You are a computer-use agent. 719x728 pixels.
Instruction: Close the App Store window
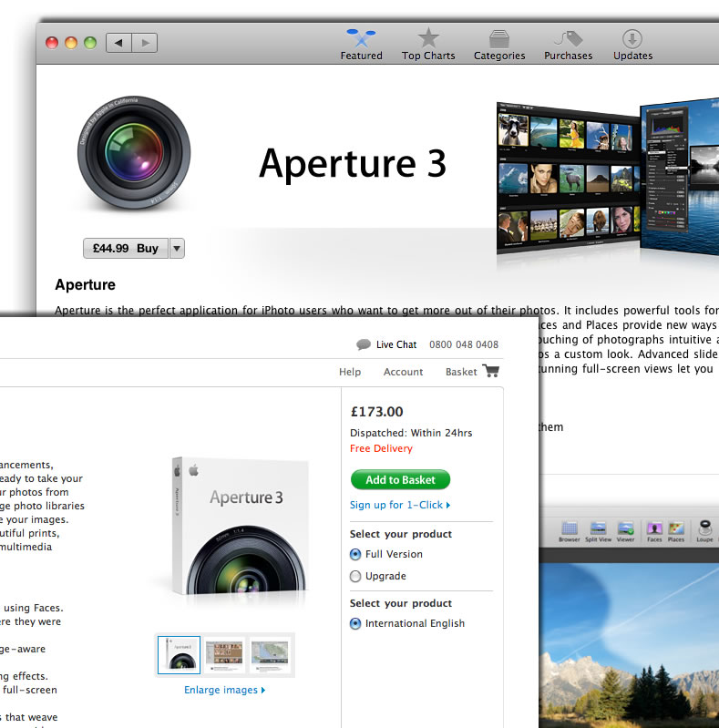tap(52, 43)
